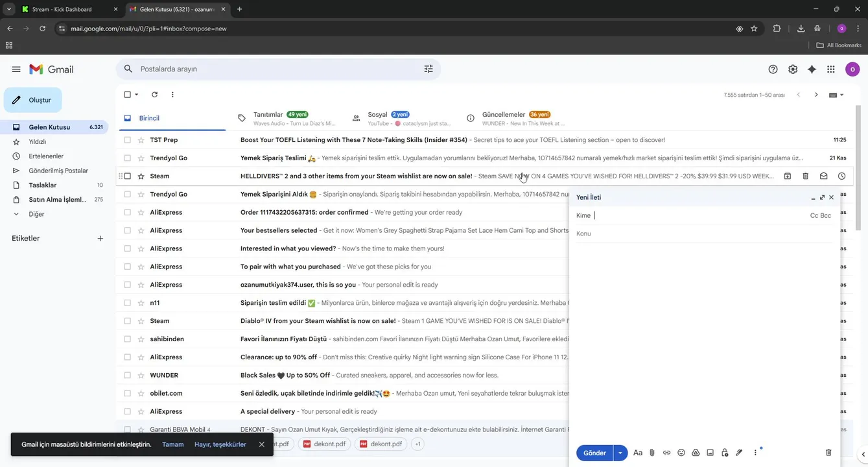This screenshot has width=868, height=467.
Task: Pop out compose window to full screen
Action: [822, 197]
